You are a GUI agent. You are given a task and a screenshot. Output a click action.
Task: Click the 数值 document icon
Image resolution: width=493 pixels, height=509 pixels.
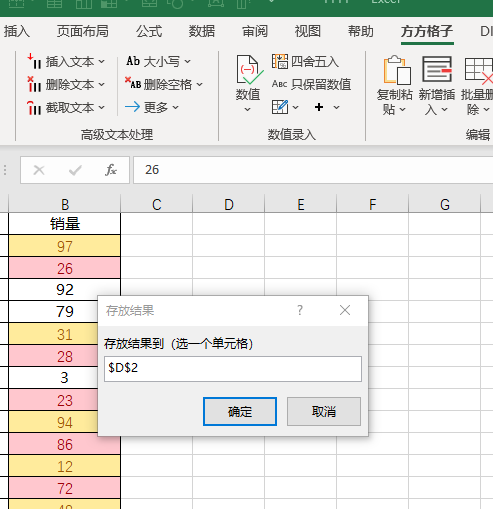pyautogui.click(x=249, y=70)
